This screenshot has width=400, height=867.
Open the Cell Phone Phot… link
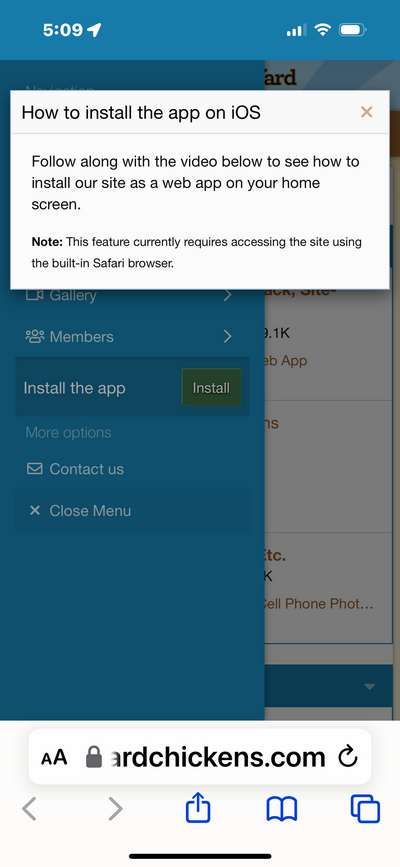pos(316,603)
